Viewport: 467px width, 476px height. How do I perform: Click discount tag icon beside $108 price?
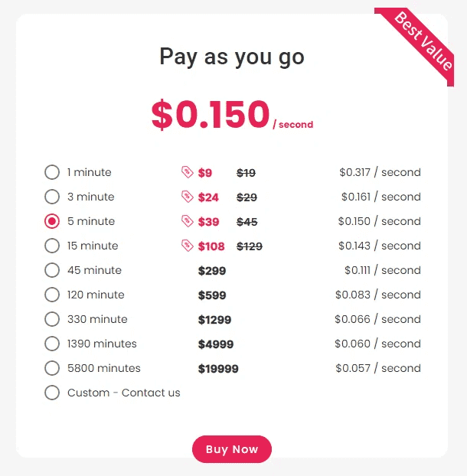(187, 246)
